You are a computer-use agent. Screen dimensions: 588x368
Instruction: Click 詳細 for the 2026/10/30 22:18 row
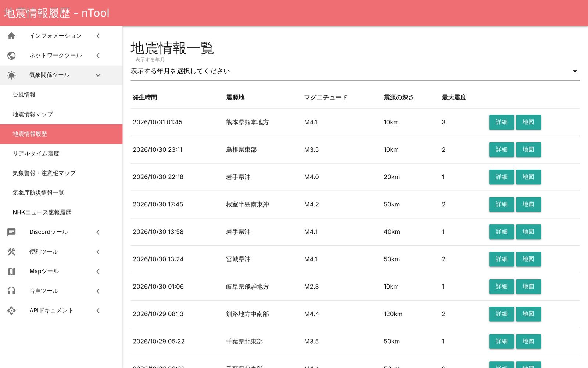tap(501, 177)
